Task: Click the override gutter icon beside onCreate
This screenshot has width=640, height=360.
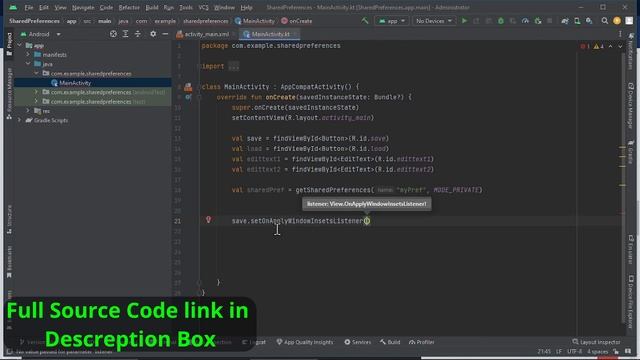Action: coord(188,97)
